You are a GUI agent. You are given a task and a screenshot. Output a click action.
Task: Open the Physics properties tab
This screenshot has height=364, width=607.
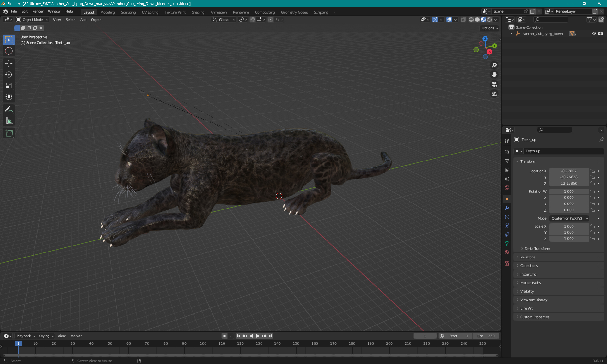click(x=507, y=226)
